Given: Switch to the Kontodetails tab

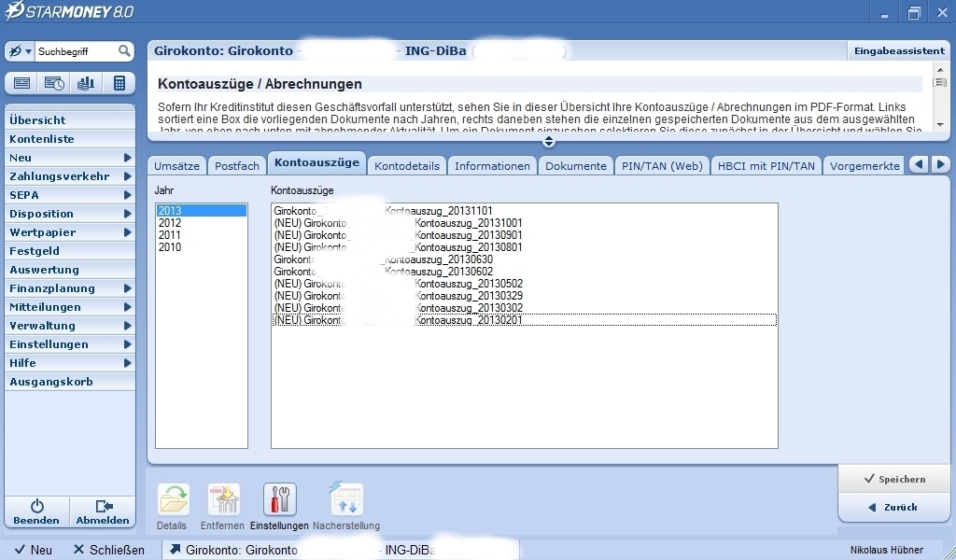Looking at the screenshot, I should click(407, 166).
